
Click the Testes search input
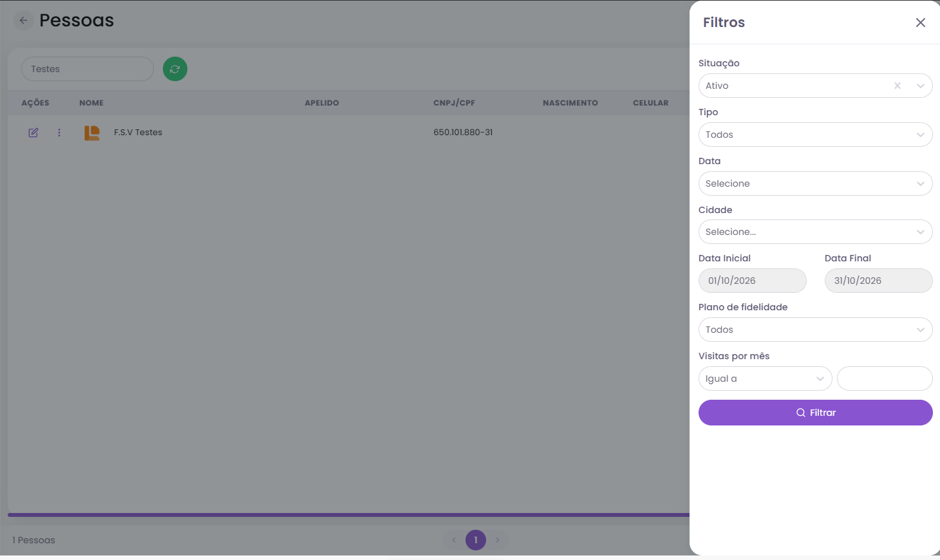[88, 69]
